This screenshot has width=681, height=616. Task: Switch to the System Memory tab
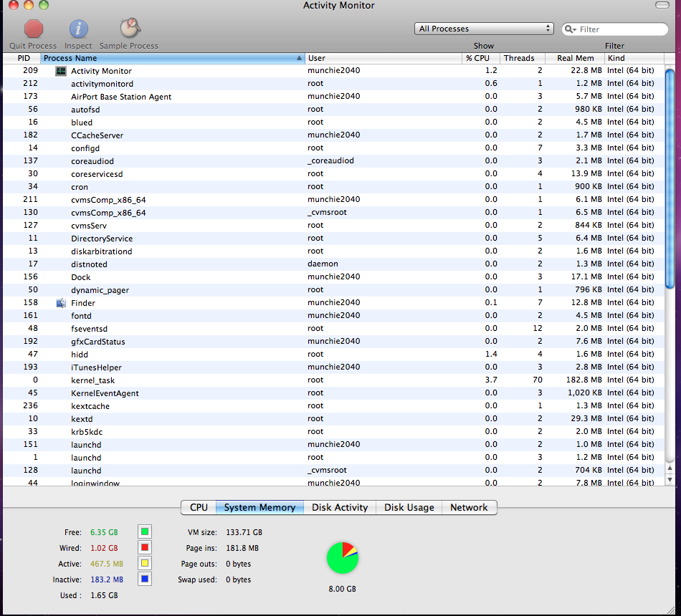[x=259, y=507]
